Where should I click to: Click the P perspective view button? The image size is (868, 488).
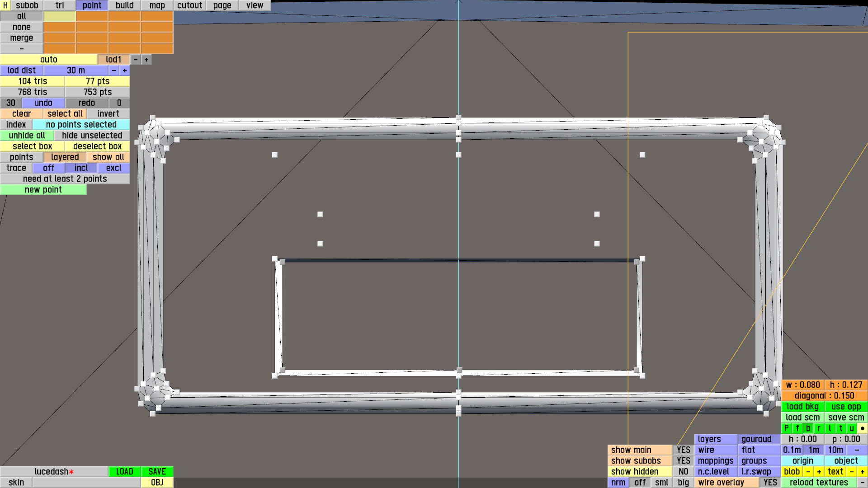(x=786, y=428)
